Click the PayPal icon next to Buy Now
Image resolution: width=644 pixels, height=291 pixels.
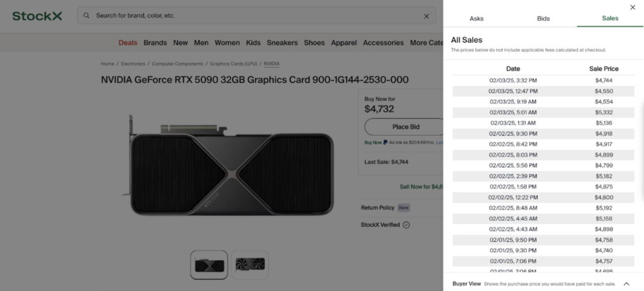point(386,143)
